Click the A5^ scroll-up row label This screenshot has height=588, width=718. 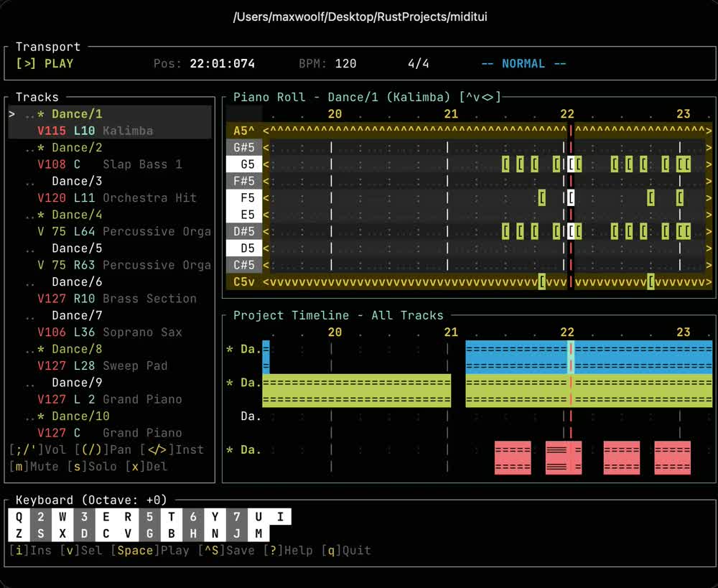pyautogui.click(x=244, y=131)
